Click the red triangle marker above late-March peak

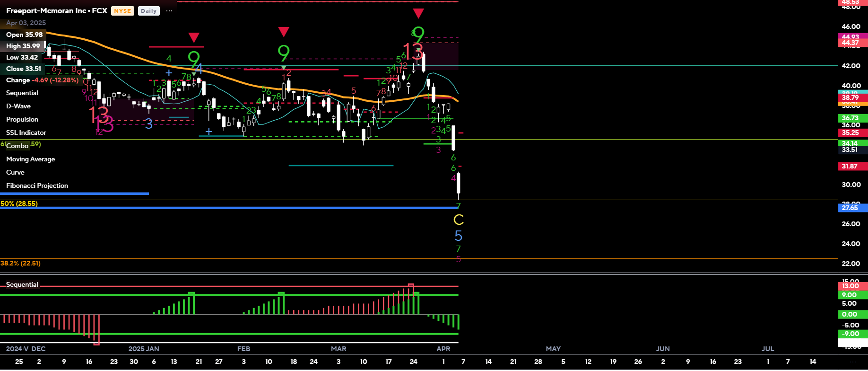pos(418,13)
